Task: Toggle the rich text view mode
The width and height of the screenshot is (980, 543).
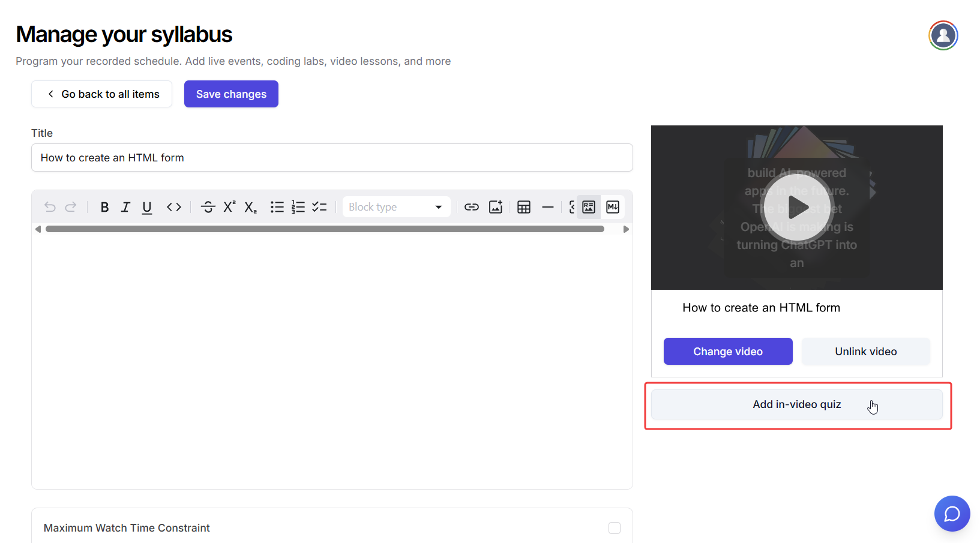Action: 589,207
